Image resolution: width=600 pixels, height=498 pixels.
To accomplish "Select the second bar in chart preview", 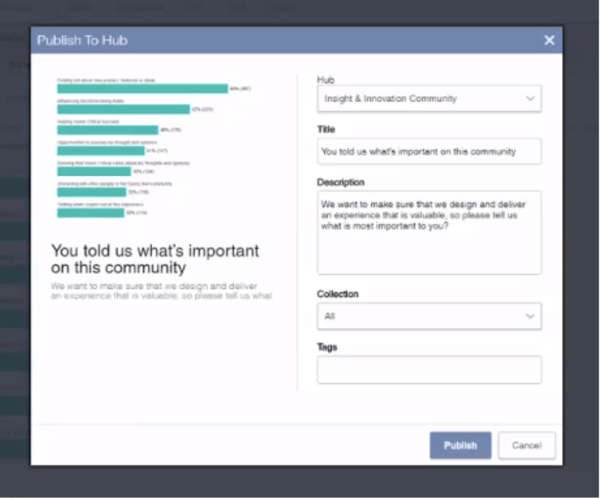I will tap(123, 109).
